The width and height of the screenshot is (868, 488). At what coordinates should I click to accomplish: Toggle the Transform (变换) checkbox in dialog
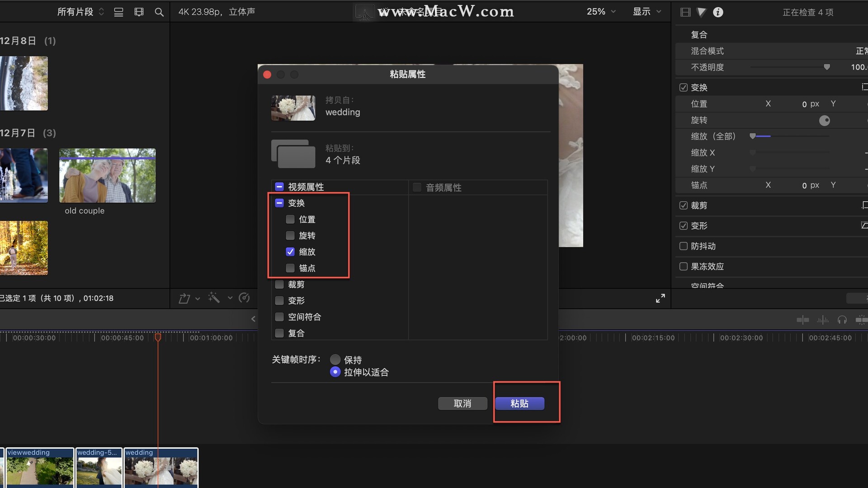coord(279,203)
